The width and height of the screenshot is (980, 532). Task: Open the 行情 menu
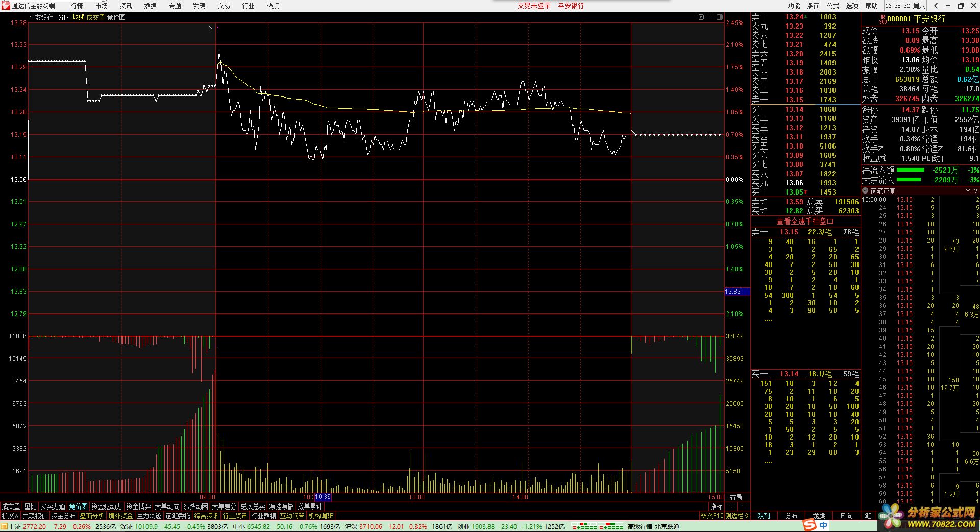tap(77, 6)
